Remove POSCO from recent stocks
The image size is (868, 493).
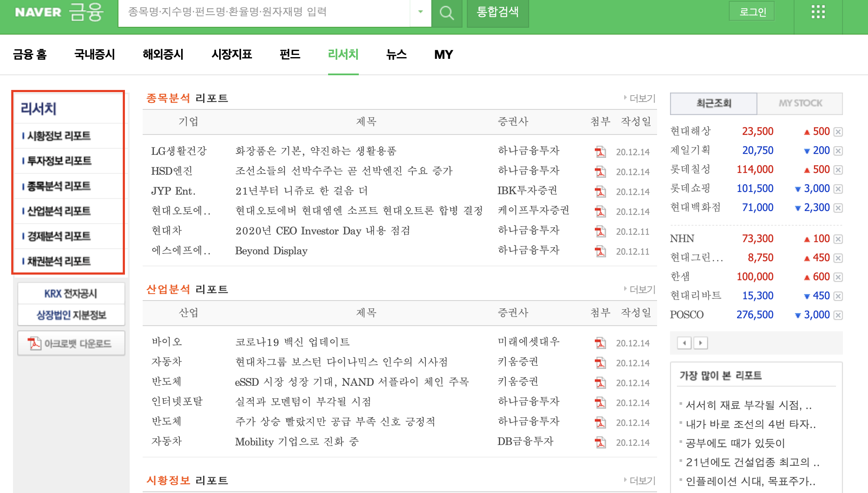pyautogui.click(x=838, y=315)
